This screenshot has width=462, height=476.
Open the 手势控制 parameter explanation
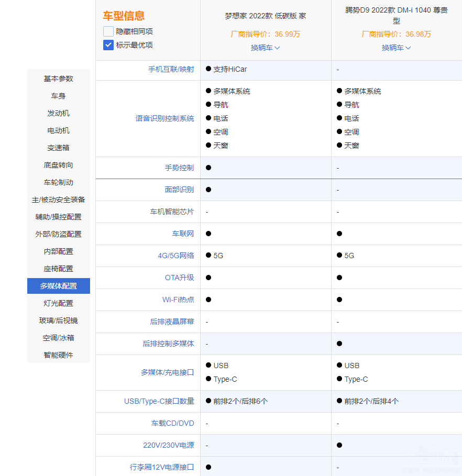click(179, 168)
